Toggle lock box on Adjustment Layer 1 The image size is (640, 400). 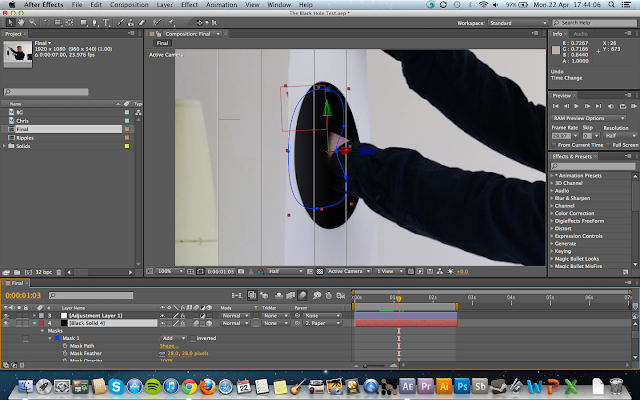[26, 316]
